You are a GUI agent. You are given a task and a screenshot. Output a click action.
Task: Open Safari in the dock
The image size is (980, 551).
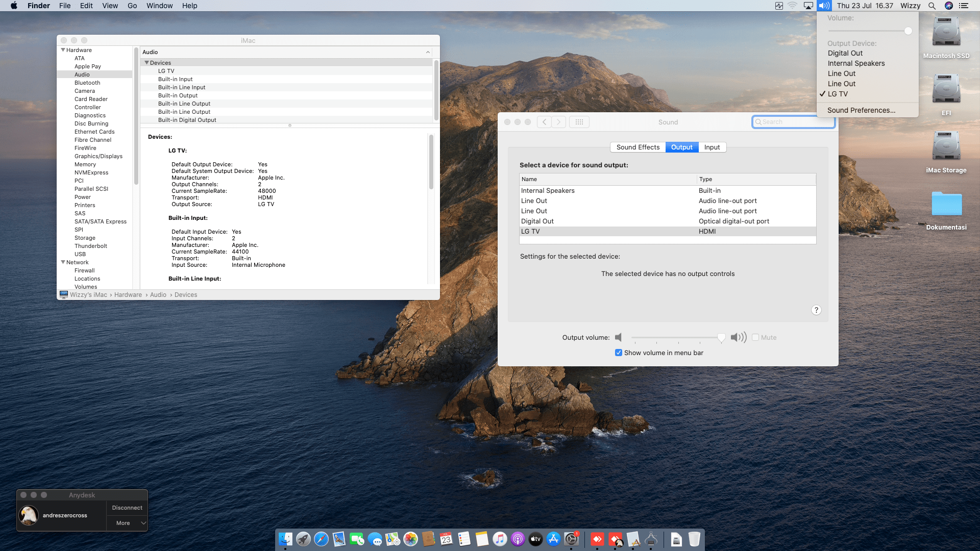(x=321, y=539)
